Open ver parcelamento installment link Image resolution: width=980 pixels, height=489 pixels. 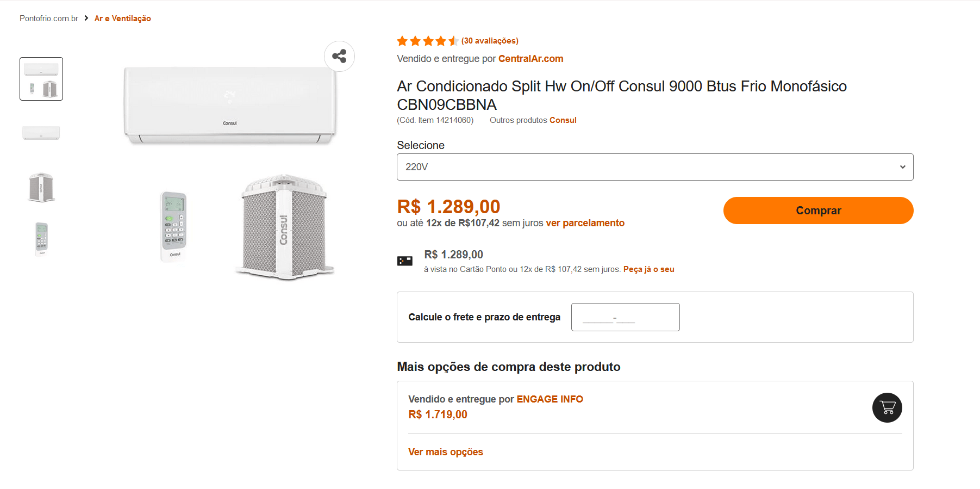click(x=585, y=223)
